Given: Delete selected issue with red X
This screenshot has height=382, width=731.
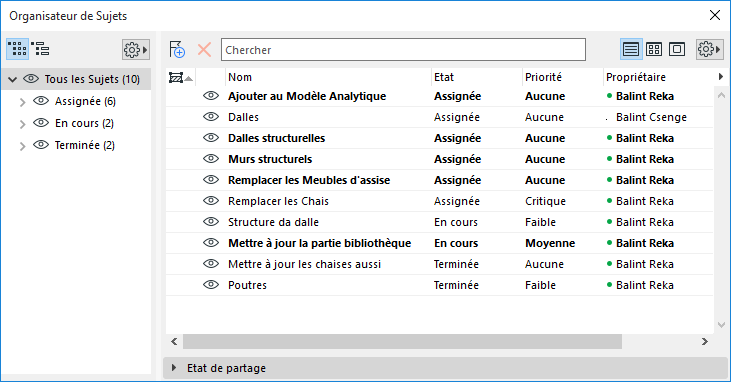Looking at the screenshot, I should [x=204, y=49].
